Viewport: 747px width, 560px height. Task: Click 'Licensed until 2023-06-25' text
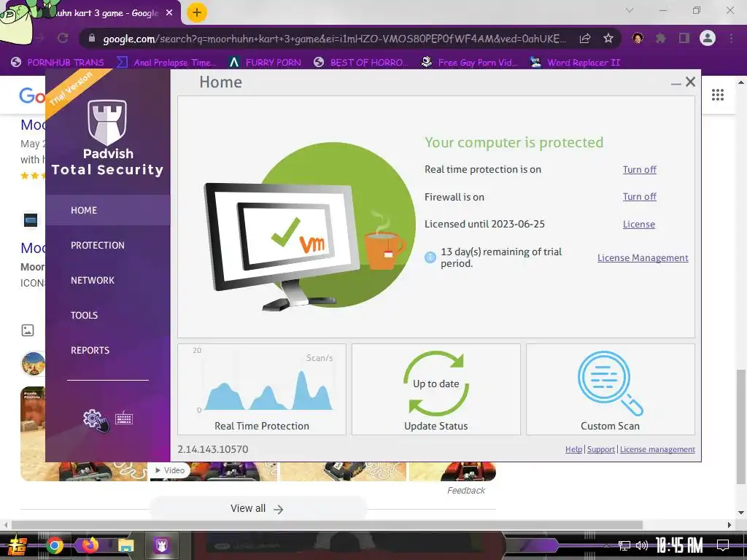tap(484, 224)
